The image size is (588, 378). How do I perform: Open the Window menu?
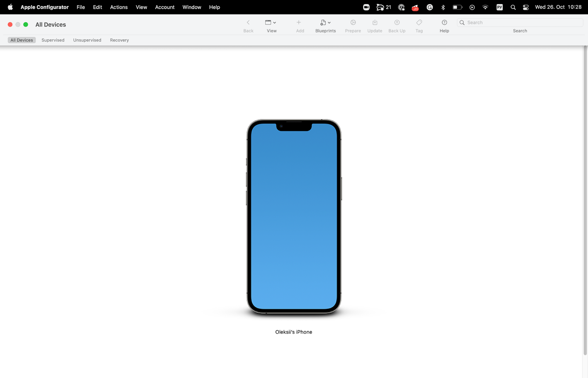[x=192, y=7]
